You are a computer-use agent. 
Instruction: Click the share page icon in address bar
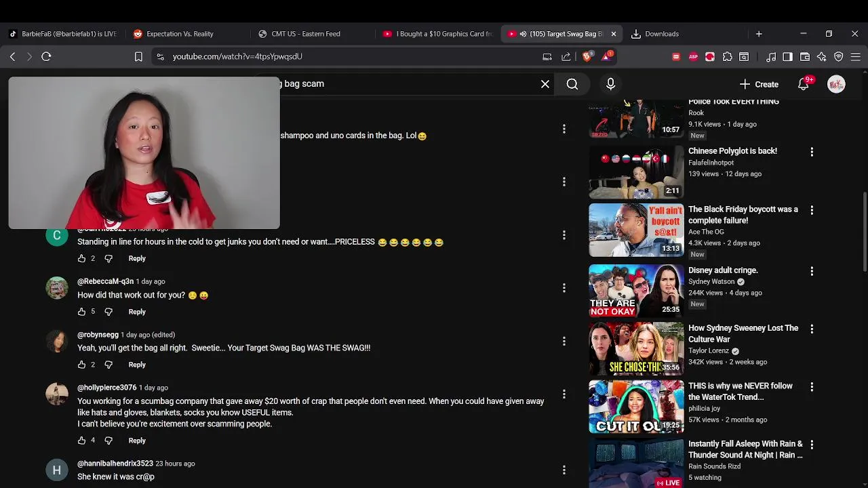pyautogui.click(x=566, y=57)
